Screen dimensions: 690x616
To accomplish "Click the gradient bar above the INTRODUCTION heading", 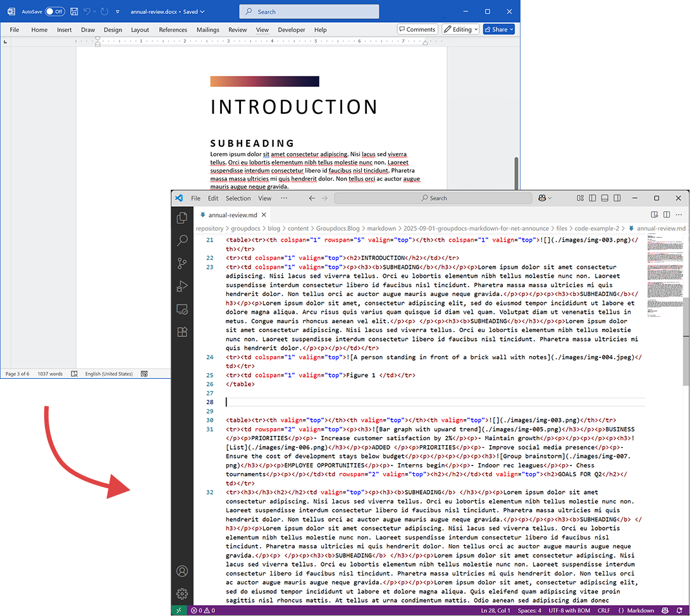I will 264,81.
